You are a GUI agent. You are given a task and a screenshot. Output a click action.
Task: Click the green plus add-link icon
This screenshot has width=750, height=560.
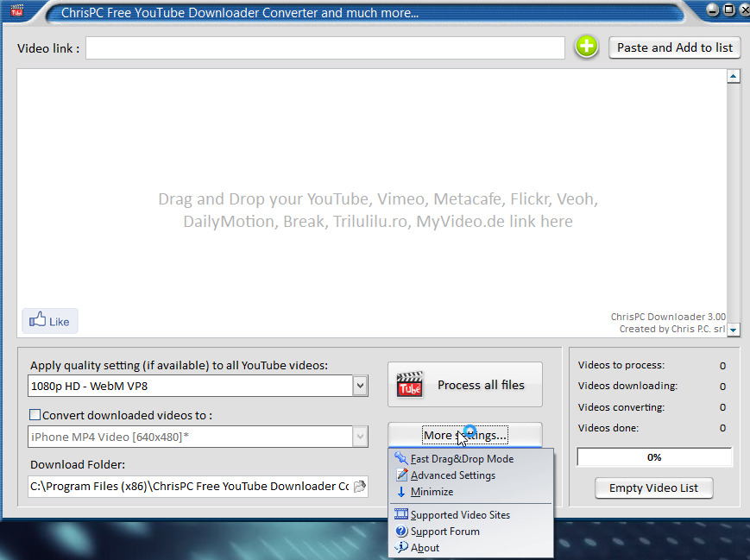[x=586, y=47]
